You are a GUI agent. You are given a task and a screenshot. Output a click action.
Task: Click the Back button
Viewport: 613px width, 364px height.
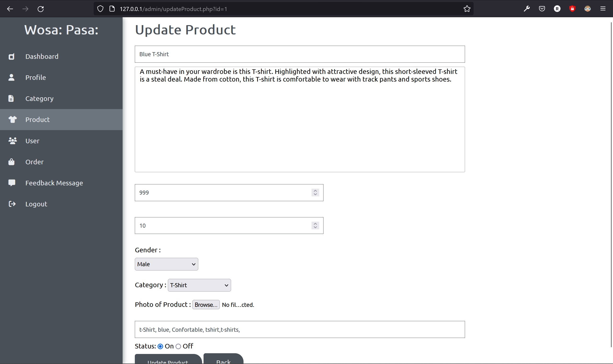(223, 361)
